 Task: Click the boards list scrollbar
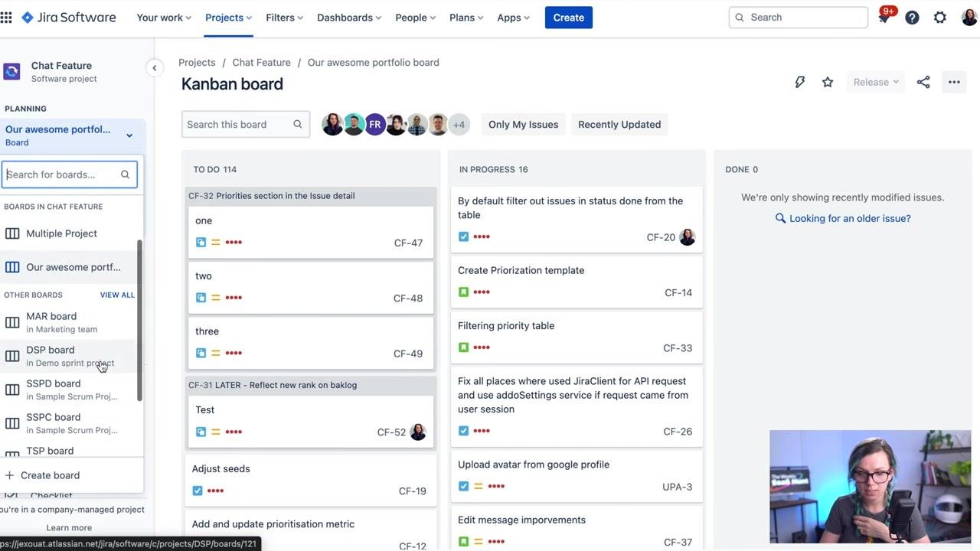point(139,320)
